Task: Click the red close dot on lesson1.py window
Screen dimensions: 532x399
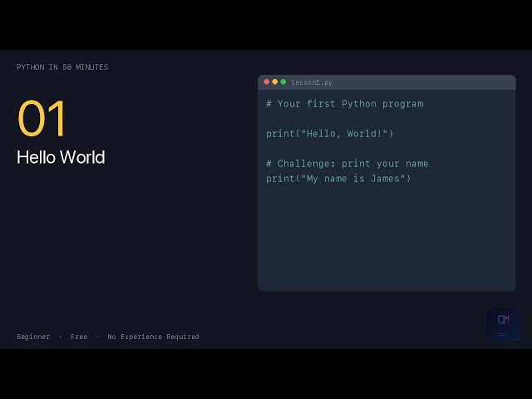Action: (266, 81)
